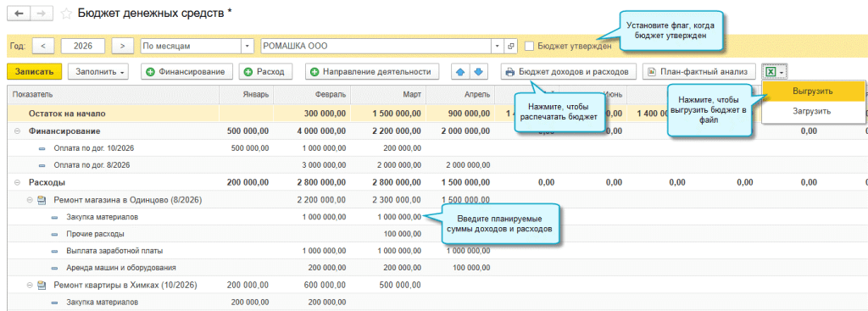868x311 pixels.
Task: Click item icon of Выплата заработной платы row
Action: pyautogui.click(x=55, y=251)
